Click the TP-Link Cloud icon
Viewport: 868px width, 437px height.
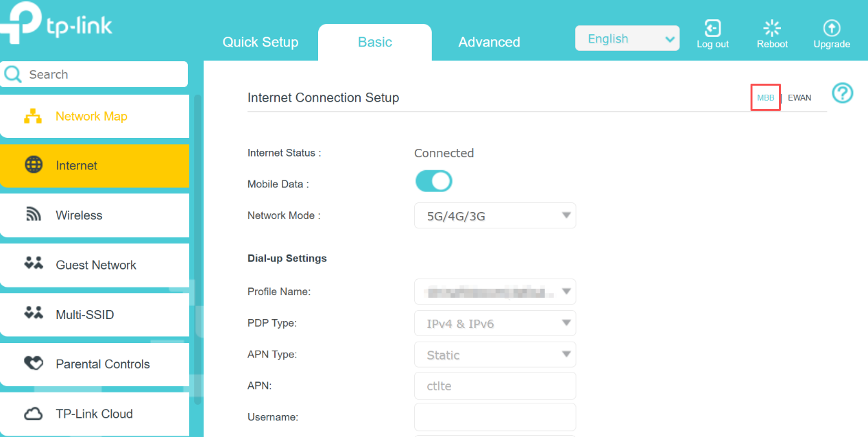33,414
